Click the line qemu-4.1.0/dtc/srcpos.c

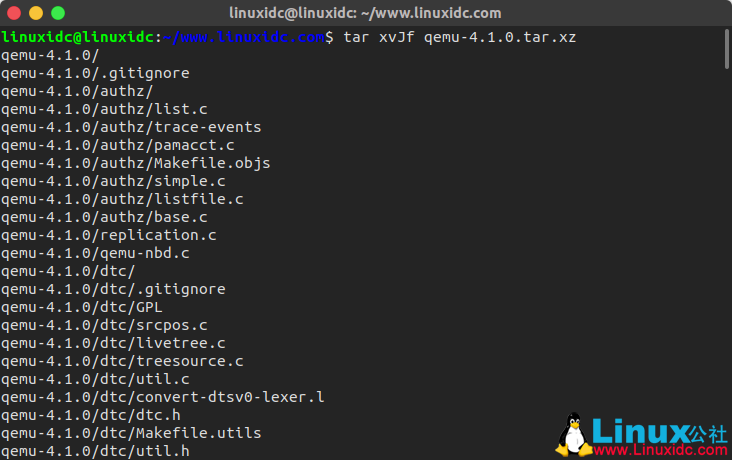point(104,325)
